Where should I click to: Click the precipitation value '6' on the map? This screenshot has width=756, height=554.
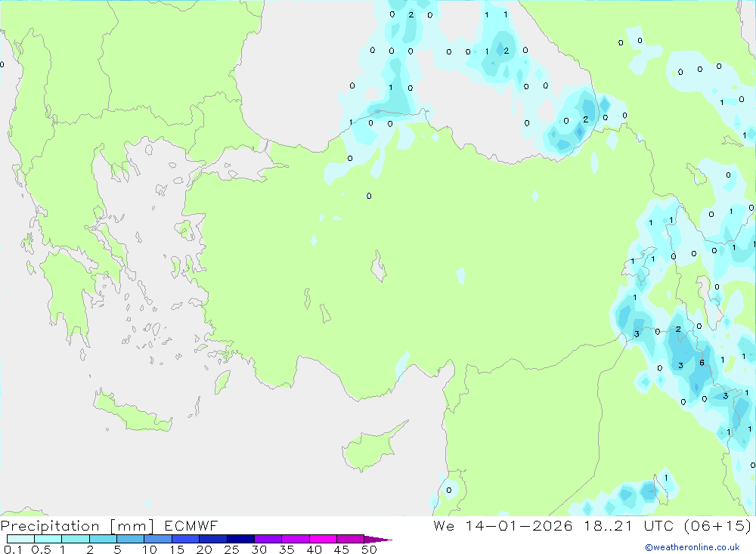tap(702, 363)
